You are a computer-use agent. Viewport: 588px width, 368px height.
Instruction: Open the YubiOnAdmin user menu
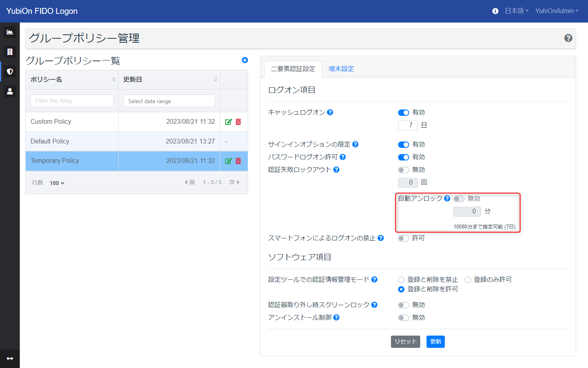click(x=556, y=11)
